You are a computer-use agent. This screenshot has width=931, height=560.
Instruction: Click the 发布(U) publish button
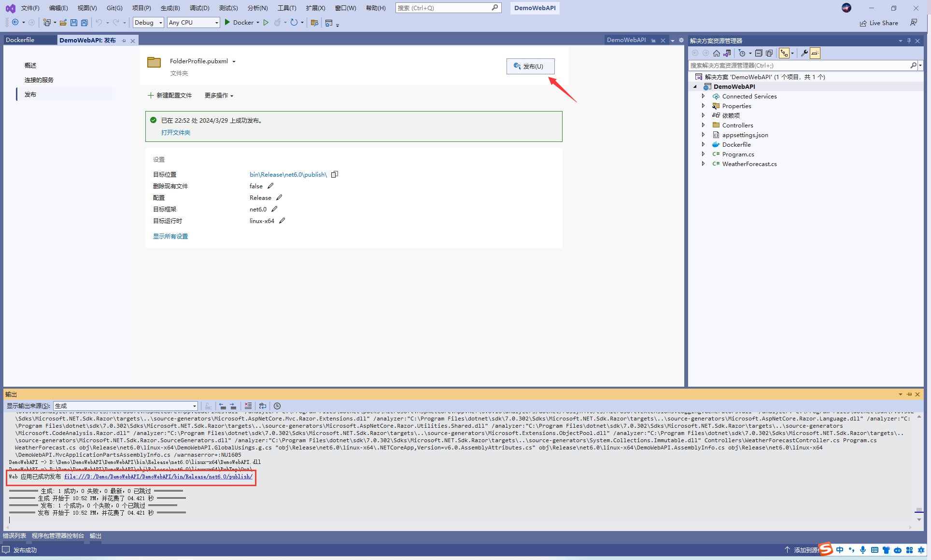click(530, 66)
